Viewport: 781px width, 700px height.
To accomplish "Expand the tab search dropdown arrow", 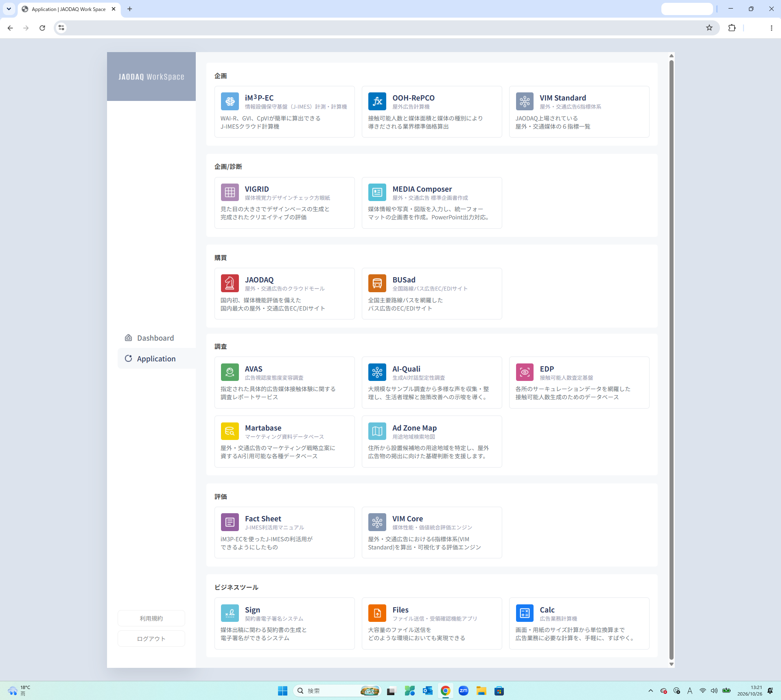I will (9, 9).
